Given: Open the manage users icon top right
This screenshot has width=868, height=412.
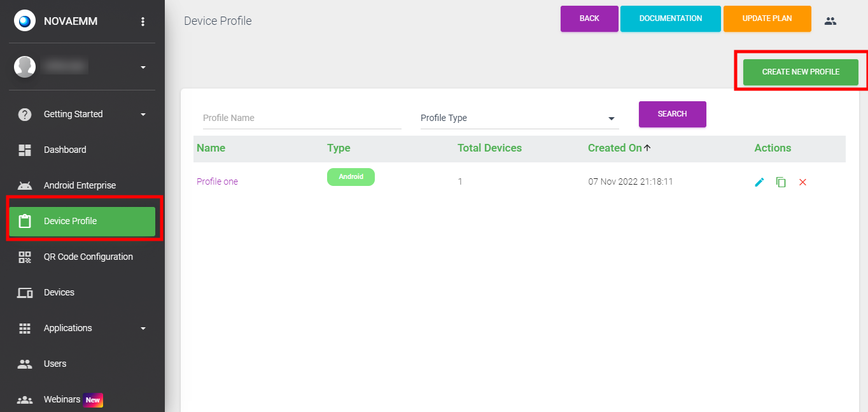Looking at the screenshot, I should (x=830, y=20).
